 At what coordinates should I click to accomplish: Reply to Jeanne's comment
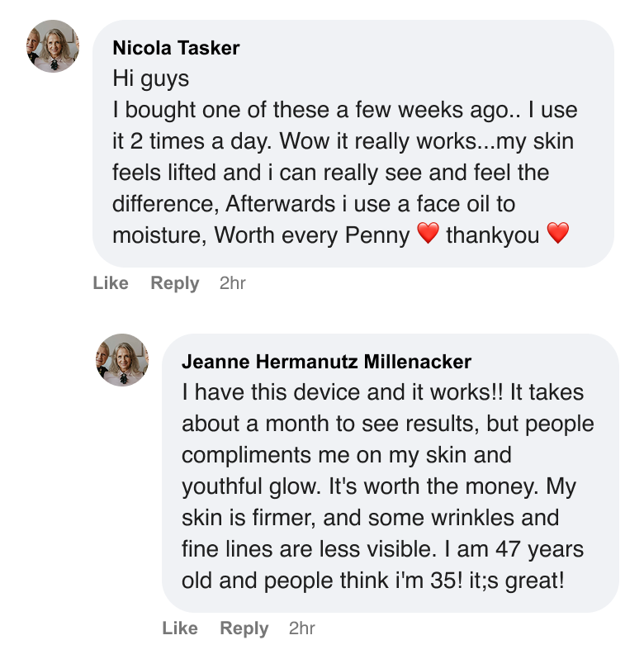[x=244, y=628]
